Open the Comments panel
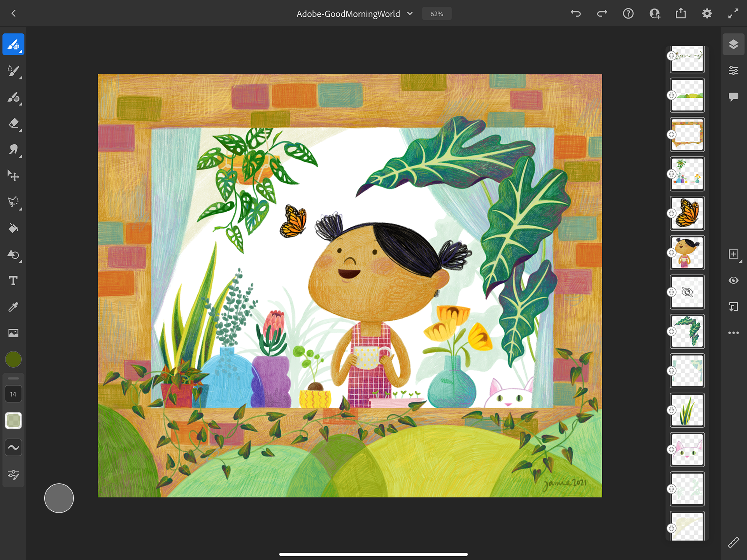This screenshot has width=747, height=560. [733, 97]
